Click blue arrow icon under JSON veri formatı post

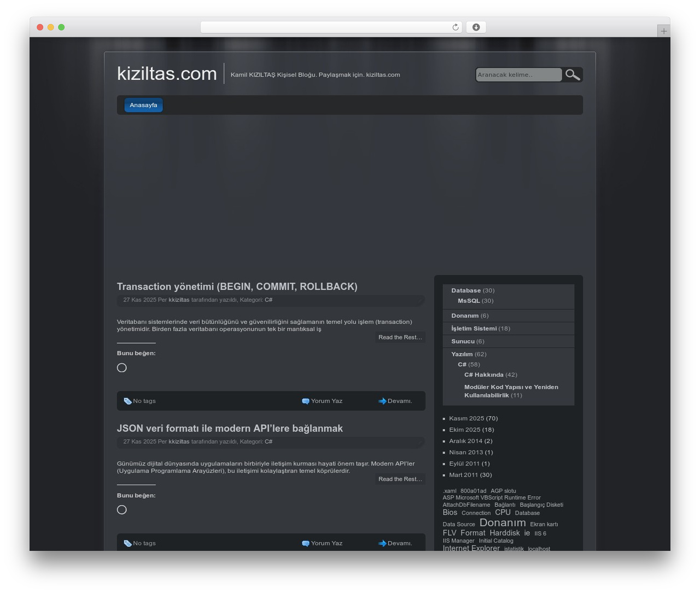[x=382, y=543]
